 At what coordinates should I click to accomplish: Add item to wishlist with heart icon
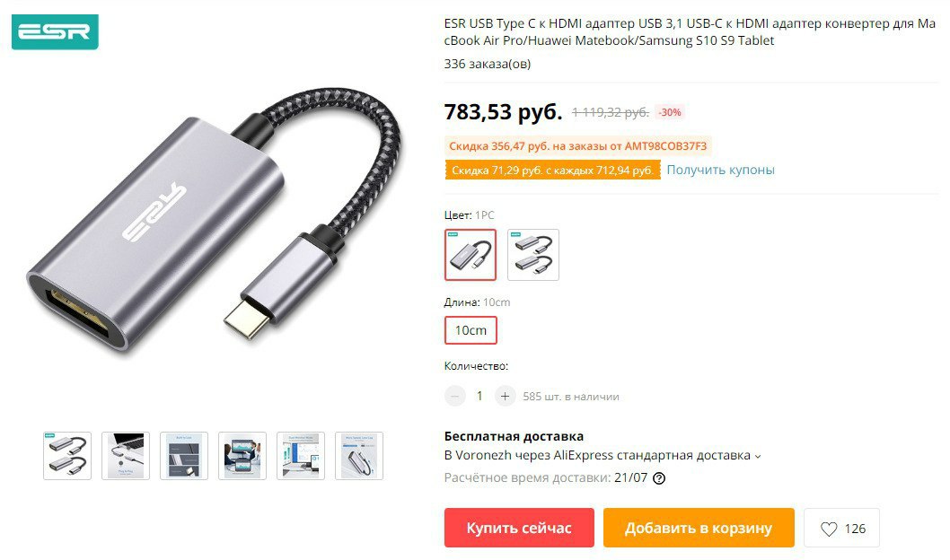(841, 528)
